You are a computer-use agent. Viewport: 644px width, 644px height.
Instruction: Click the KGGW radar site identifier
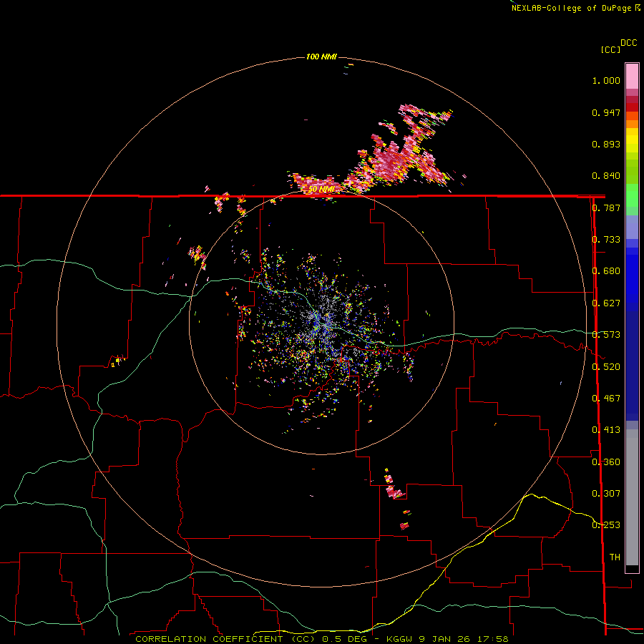click(400, 639)
